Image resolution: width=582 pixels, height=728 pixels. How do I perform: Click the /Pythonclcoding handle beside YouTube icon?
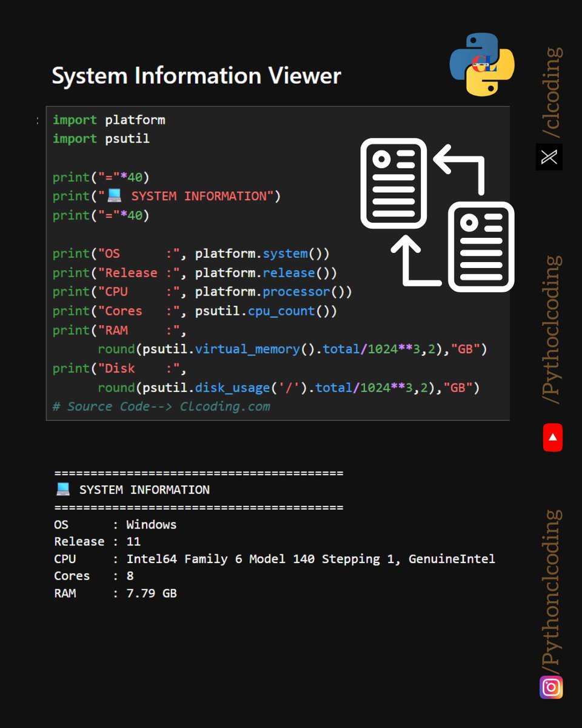pos(552,330)
